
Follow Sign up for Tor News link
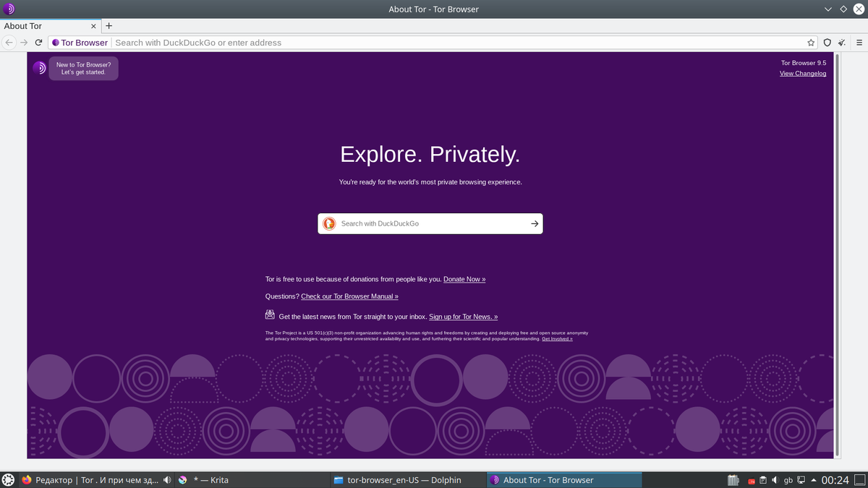click(464, 317)
